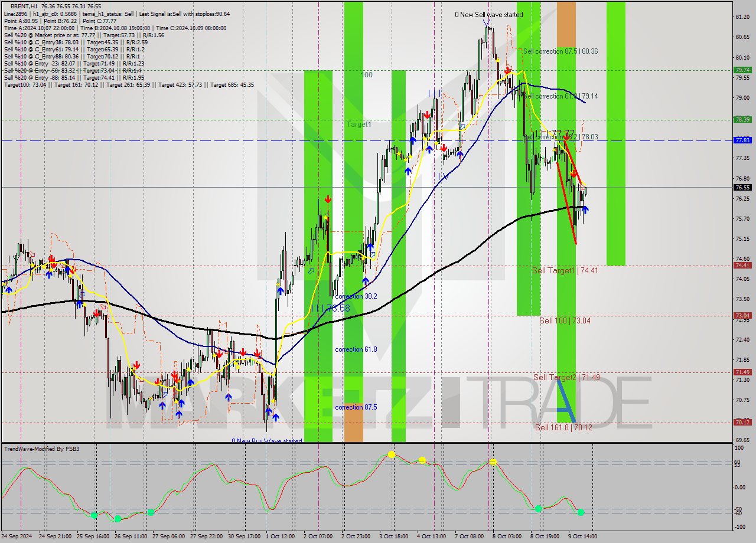Select the blue 'correction 38.2' label
The width and height of the screenshot is (756, 543).
point(356,296)
